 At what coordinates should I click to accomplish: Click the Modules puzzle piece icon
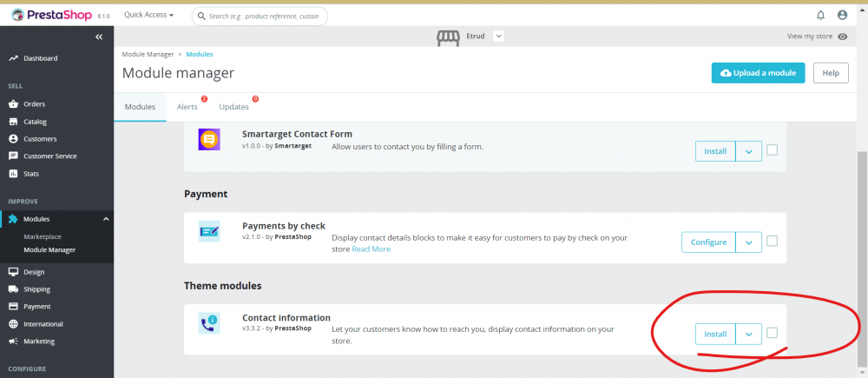click(x=13, y=219)
